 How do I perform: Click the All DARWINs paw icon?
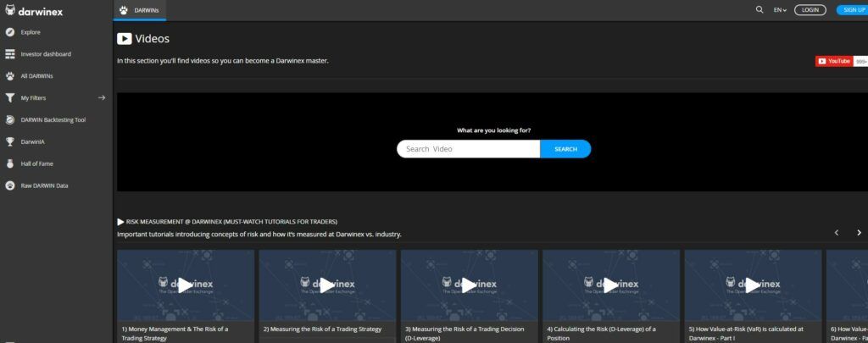(x=10, y=75)
